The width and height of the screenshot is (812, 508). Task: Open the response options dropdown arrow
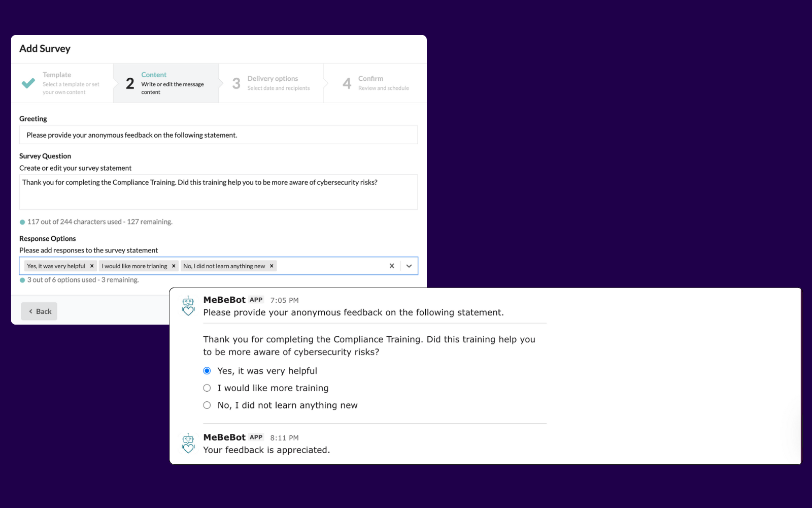point(409,266)
